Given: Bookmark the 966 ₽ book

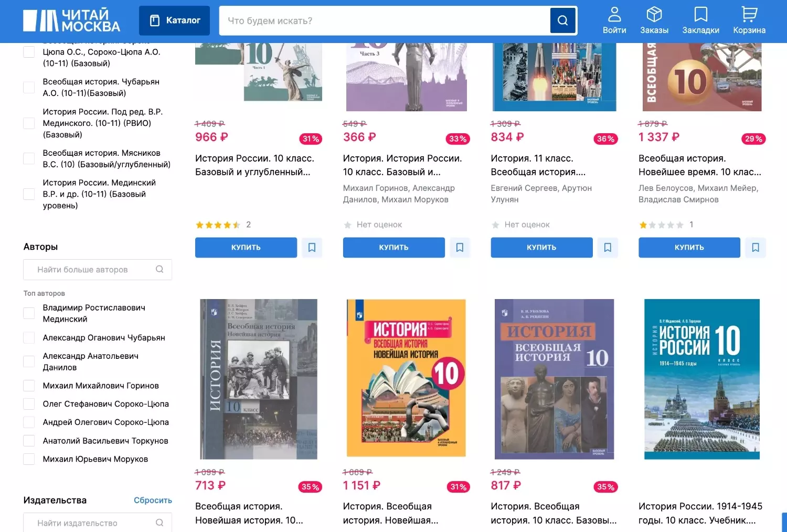Looking at the screenshot, I should click(312, 248).
